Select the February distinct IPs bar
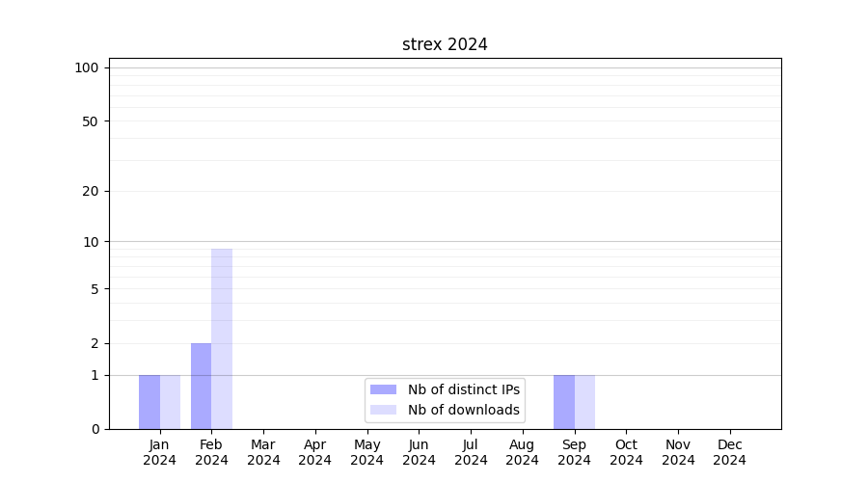This screenshot has width=868, height=482. click(201, 386)
